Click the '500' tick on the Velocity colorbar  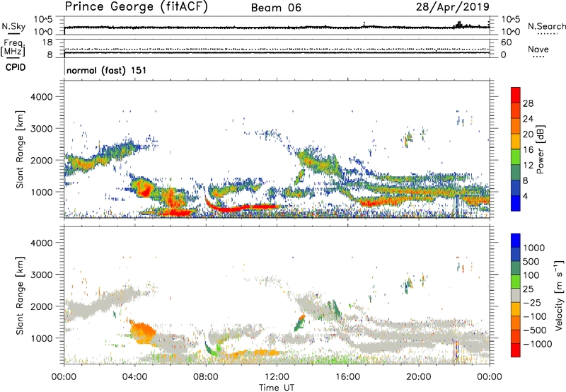click(531, 261)
